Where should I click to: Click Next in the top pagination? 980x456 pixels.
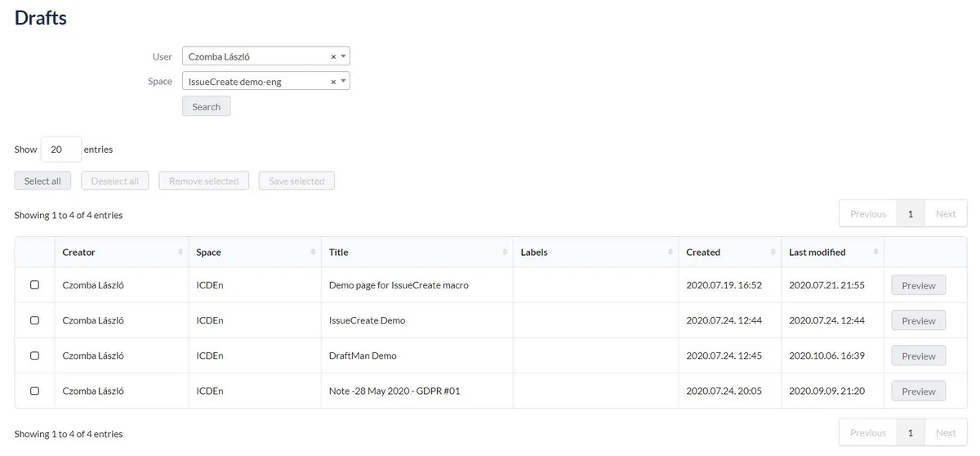946,213
